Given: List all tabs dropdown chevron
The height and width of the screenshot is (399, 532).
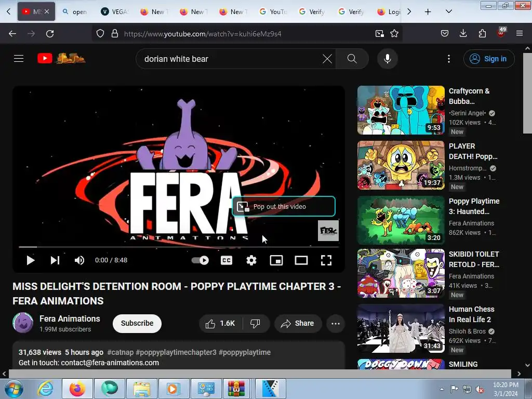Looking at the screenshot, I should pos(448,12).
